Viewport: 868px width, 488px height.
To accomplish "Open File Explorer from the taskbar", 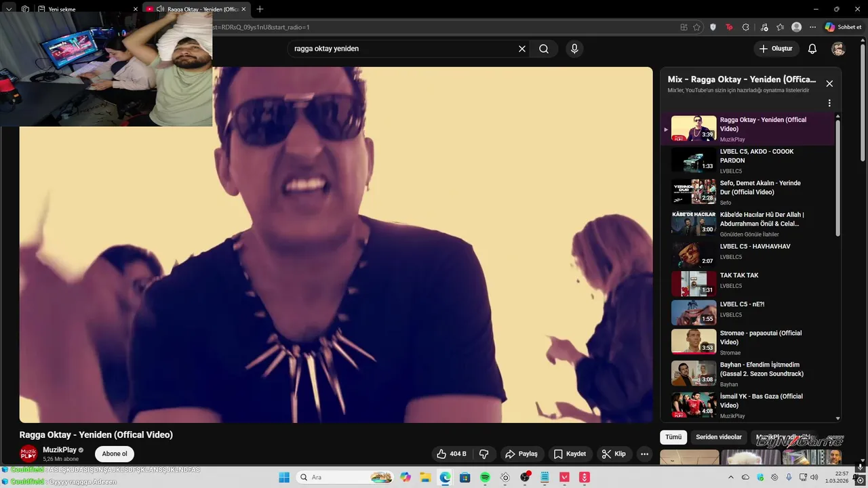I will pos(425,477).
